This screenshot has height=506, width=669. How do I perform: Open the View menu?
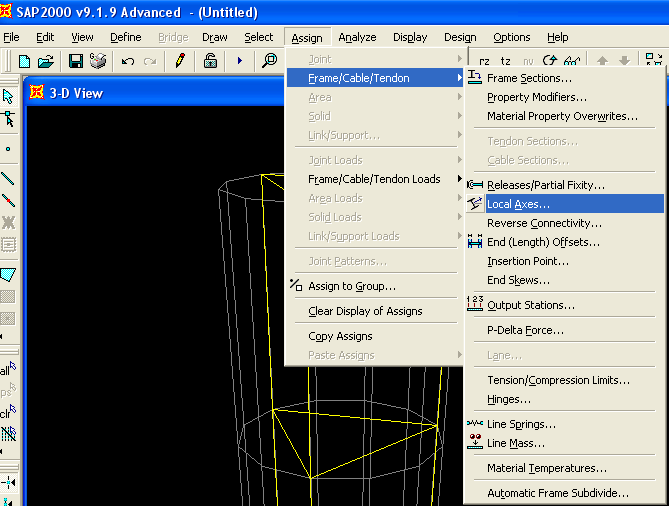pyautogui.click(x=82, y=38)
